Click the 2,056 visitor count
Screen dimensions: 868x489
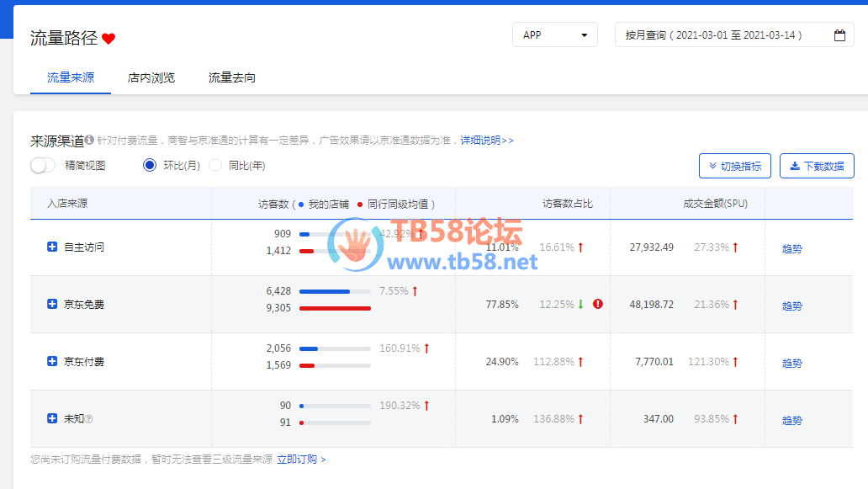click(x=278, y=348)
